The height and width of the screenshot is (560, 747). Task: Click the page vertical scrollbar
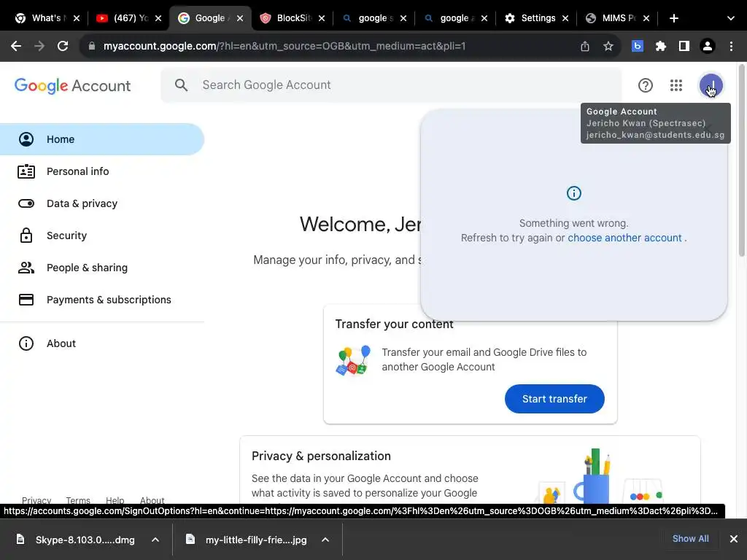coord(742,162)
